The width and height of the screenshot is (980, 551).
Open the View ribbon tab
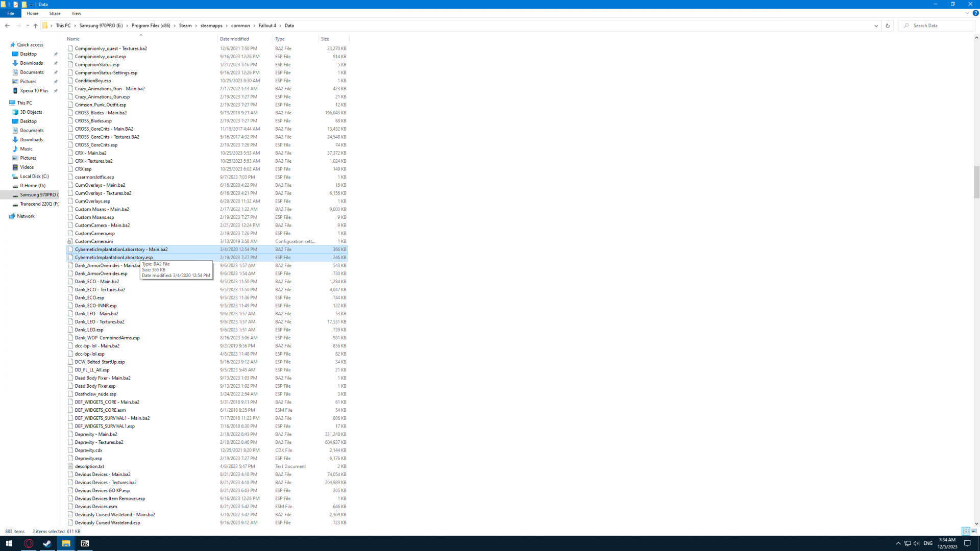[x=76, y=13]
